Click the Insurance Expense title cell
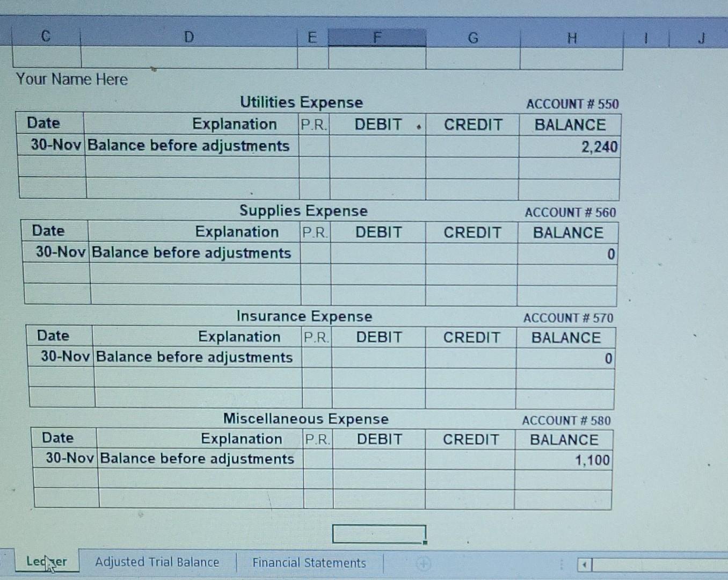Viewport: 728px width, 580px height. coord(304,316)
